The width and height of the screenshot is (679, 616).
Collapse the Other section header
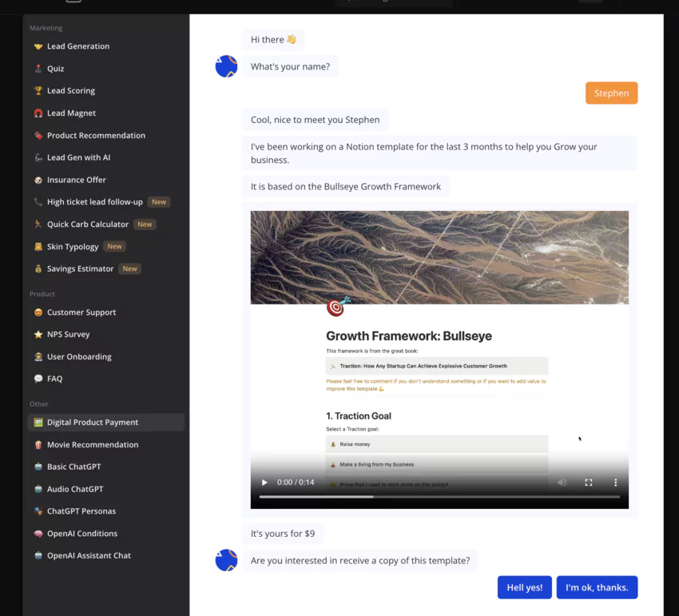point(38,403)
